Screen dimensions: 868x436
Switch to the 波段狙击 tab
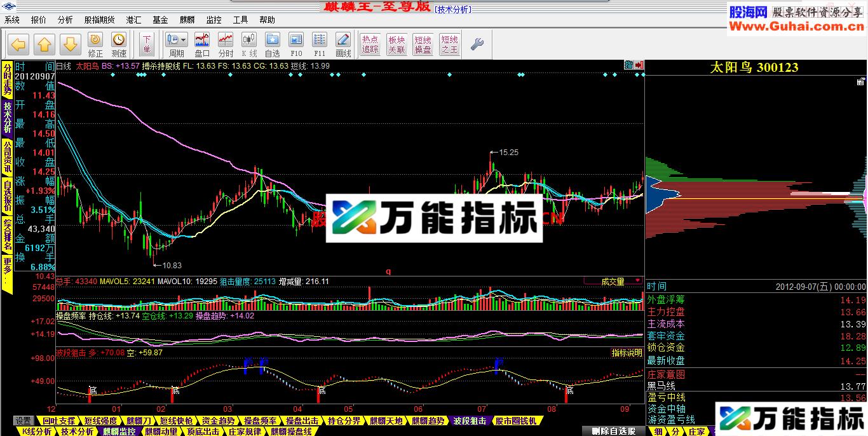tap(469, 420)
